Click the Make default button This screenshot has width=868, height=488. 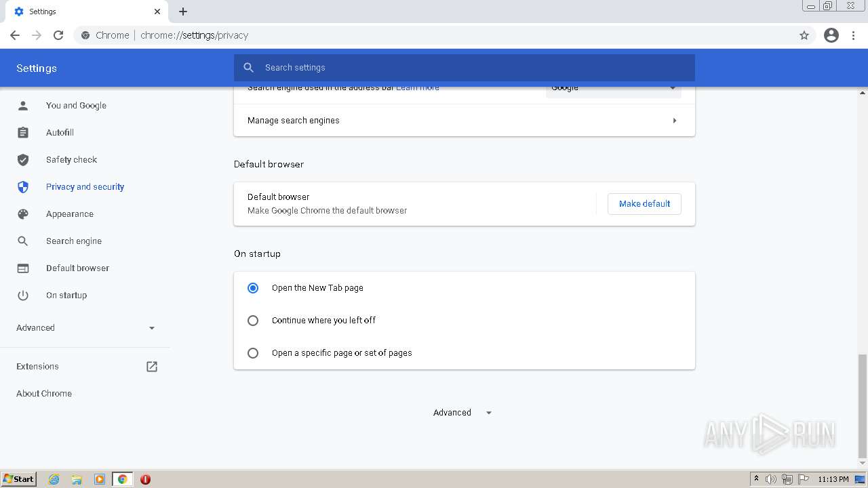(x=644, y=204)
